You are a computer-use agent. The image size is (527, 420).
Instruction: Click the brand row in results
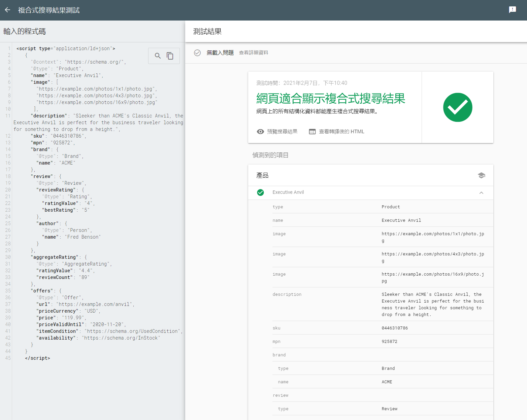tap(279, 355)
